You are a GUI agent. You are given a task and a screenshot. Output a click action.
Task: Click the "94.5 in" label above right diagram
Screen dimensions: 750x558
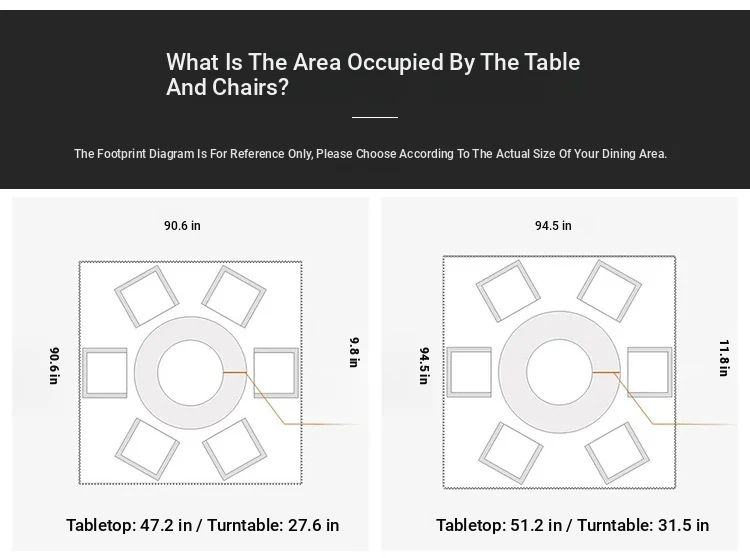coord(553,226)
